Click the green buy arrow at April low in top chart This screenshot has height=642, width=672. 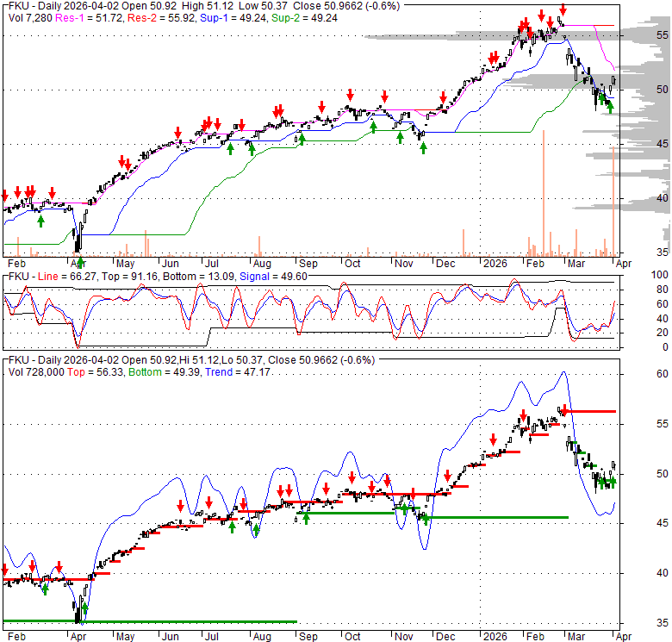coord(79,261)
